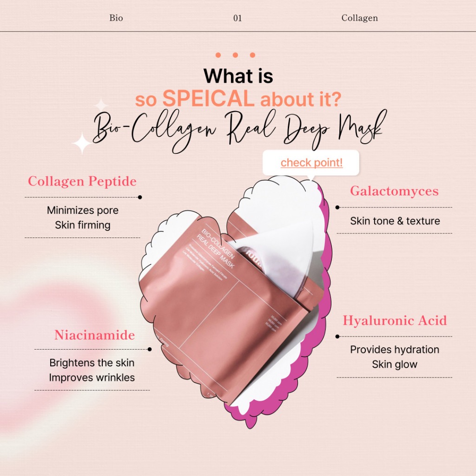Click bullet dot under Hyaluronic Acid
476x476 pixels.
(x=337, y=337)
